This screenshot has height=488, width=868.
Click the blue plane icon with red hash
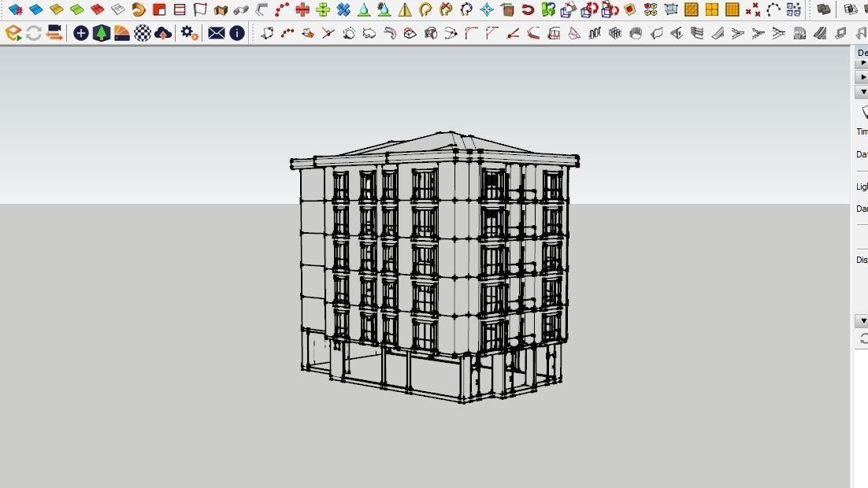(16, 9)
